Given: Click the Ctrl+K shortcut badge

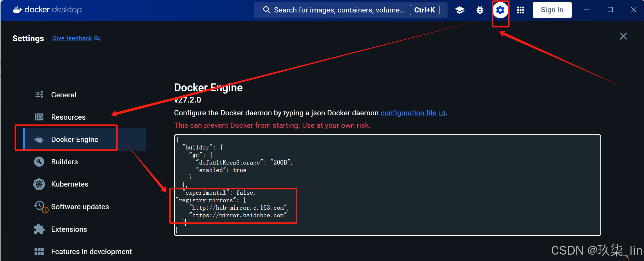Looking at the screenshot, I should [424, 10].
